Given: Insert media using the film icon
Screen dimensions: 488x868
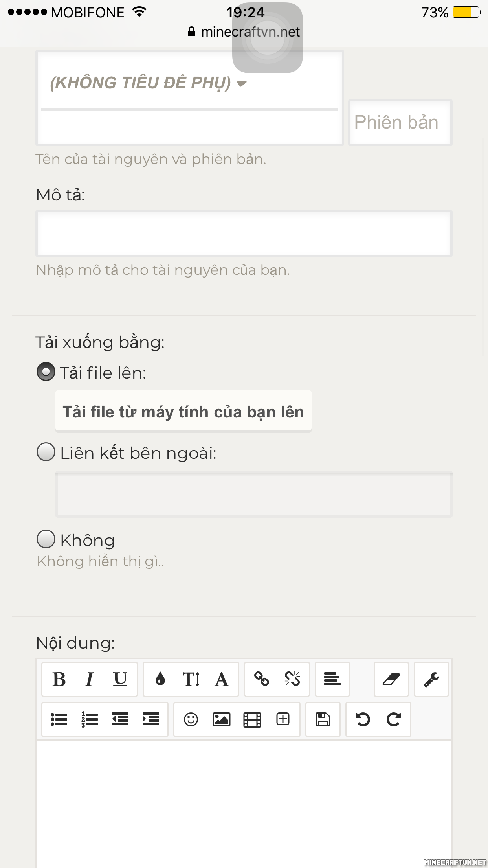Looking at the screenshot, I should 252,719.
